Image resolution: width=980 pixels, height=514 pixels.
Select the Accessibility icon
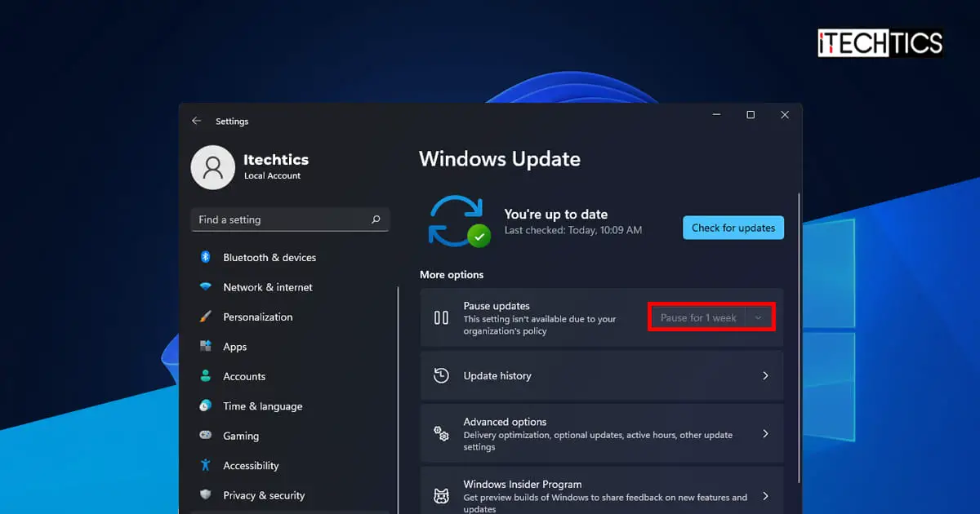click(206, 465)
